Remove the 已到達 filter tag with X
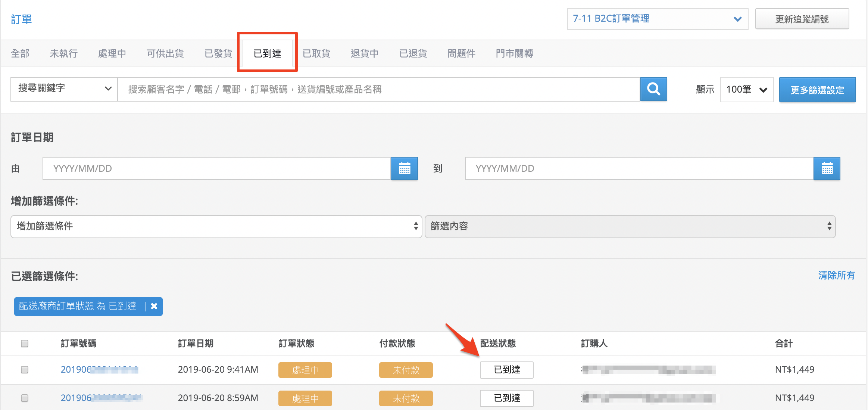This screenshot has width=868, height=410. pyautogui.click(x=154, y=306)
